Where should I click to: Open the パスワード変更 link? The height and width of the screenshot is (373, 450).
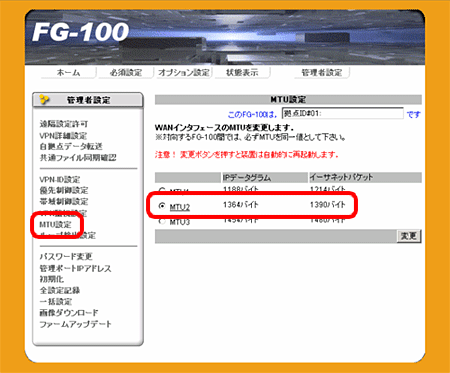pos(66,256)
